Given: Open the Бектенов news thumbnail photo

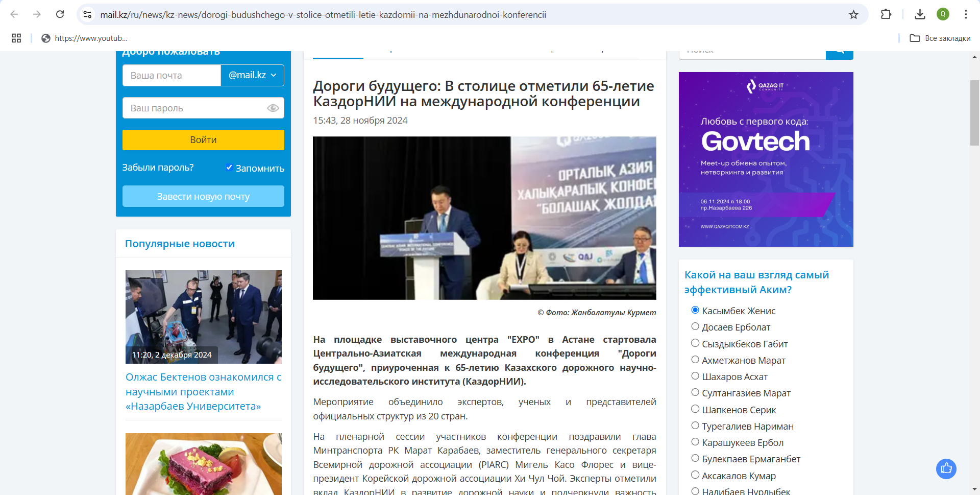Looking at the screenshot, I should pos(204,317).
